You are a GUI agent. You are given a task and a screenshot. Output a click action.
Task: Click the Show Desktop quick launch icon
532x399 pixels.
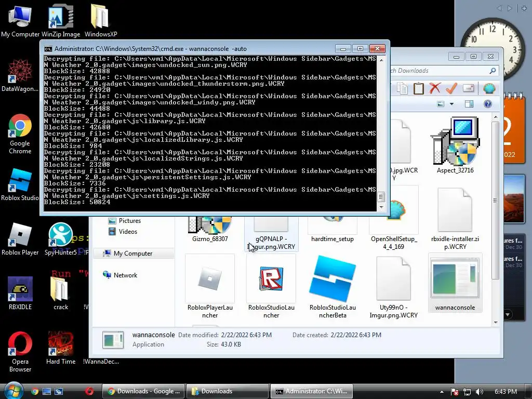pyautogui.click(x=46, y=391)
